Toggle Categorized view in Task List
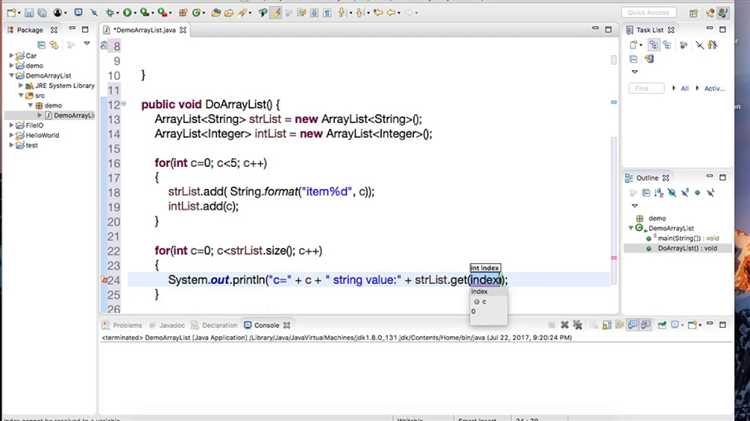 (x=653, y=45)
